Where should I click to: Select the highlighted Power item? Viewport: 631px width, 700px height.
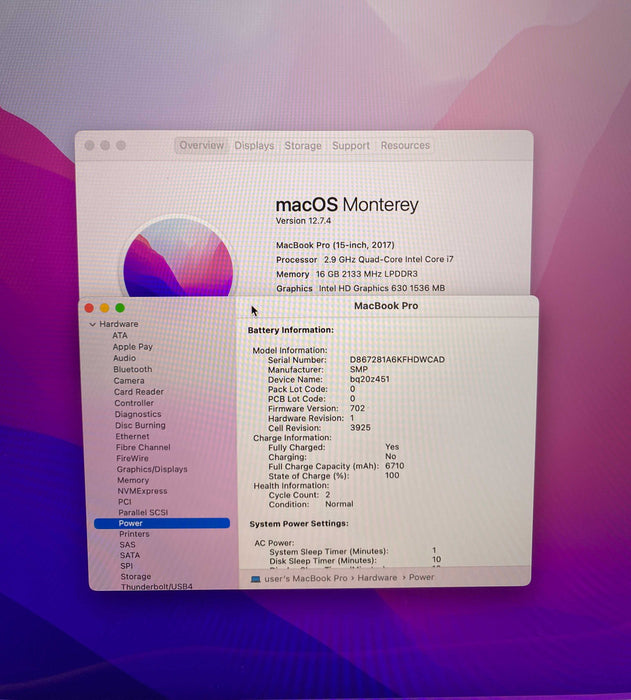coord(162,523)
